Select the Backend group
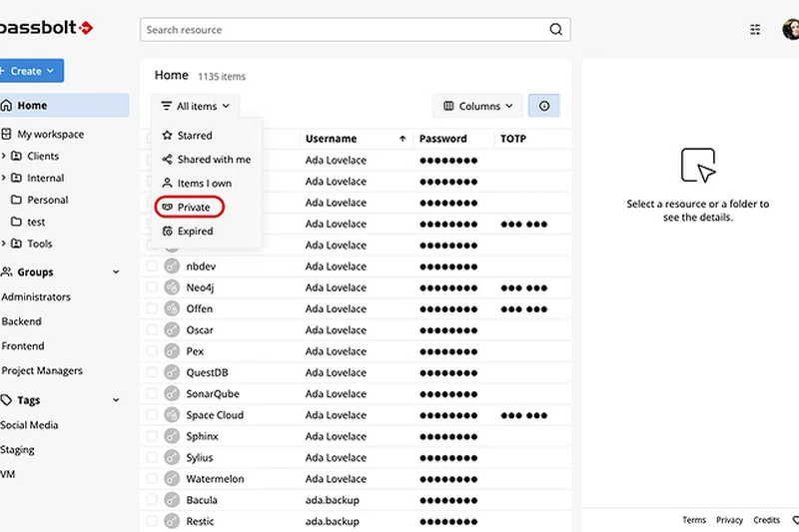This screenshot has width=799, height=532. (21, 321)
